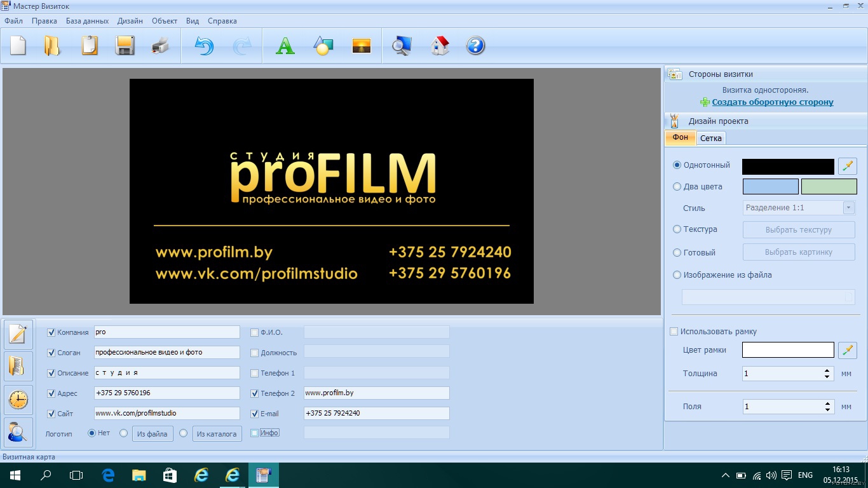The height and width of the screenshot is (488, 868).
Task: Open the Объект menu
Action: (x=165, y=21)
